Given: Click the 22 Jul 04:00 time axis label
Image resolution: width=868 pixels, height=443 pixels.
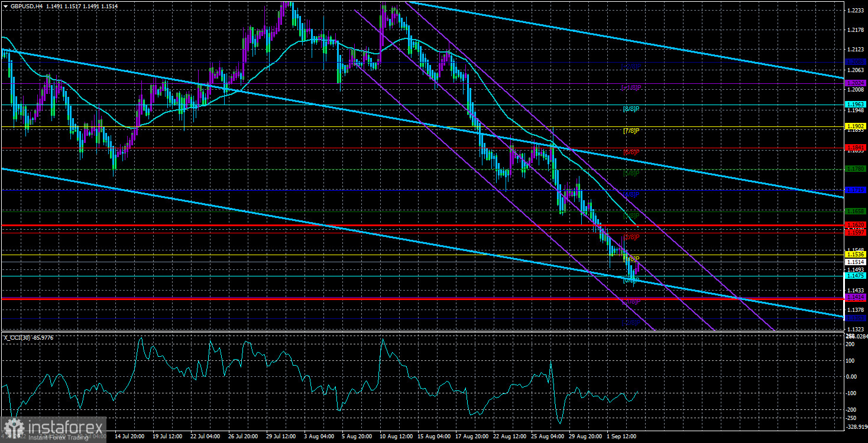Looking at the screenshot, I should coord(206,437).
